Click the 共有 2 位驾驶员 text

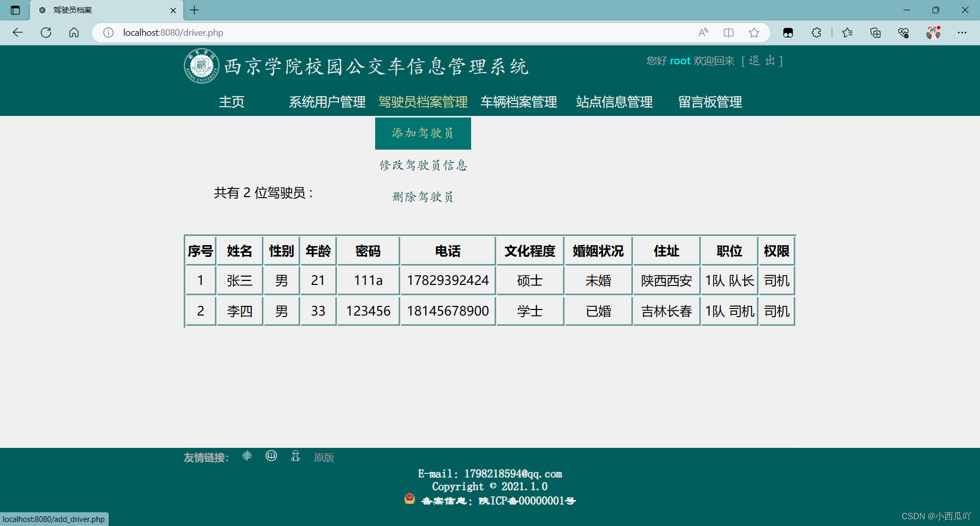pos(263,193)
